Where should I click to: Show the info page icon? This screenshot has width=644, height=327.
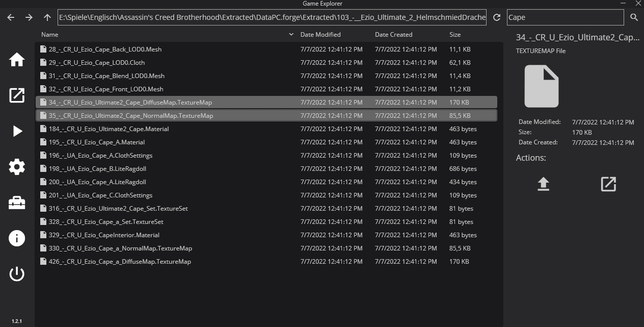tap(17, 238)
